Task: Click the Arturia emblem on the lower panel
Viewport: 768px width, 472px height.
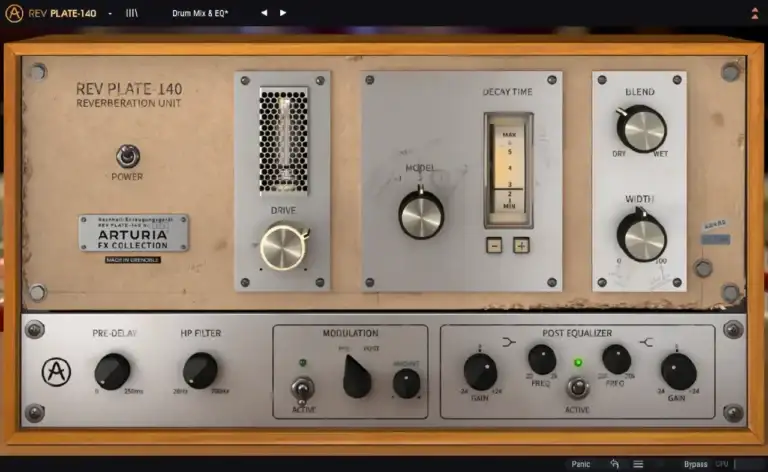Action: click(56, 372)
